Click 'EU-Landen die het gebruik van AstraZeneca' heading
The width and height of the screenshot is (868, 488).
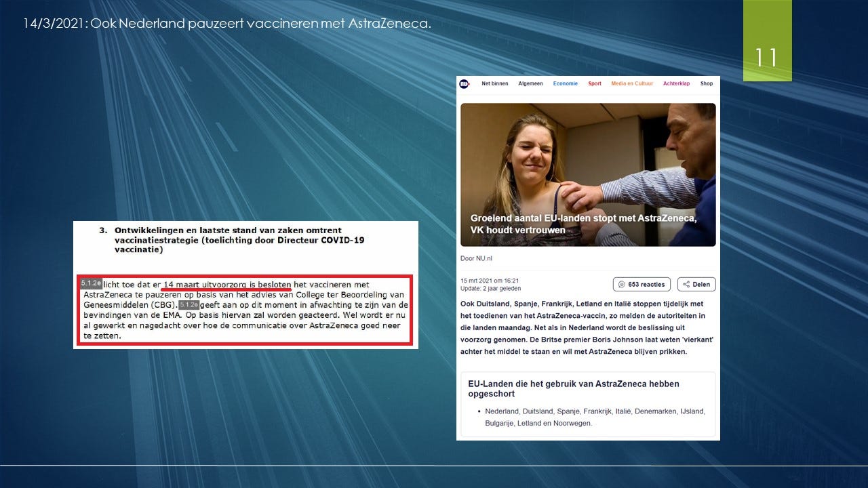574,388
